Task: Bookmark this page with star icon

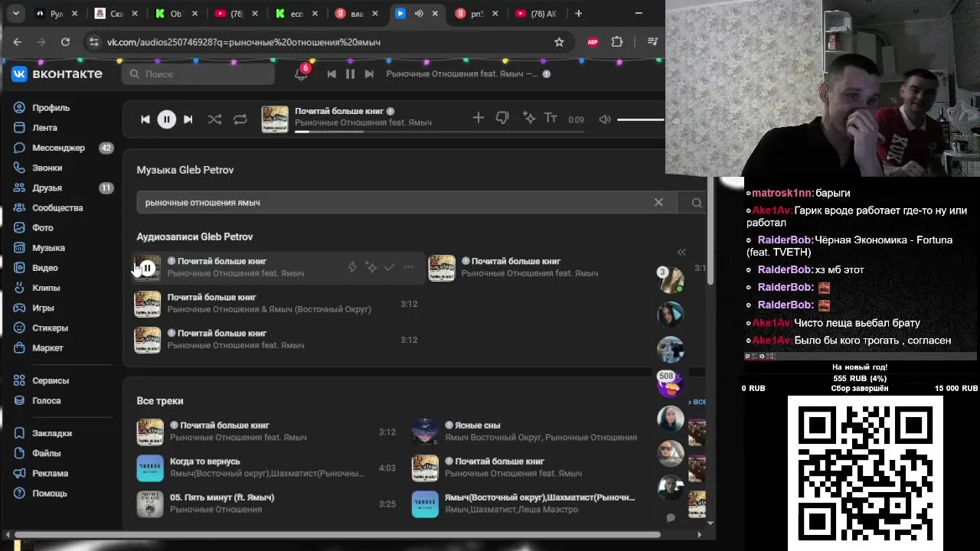Action: coord(559,42)
